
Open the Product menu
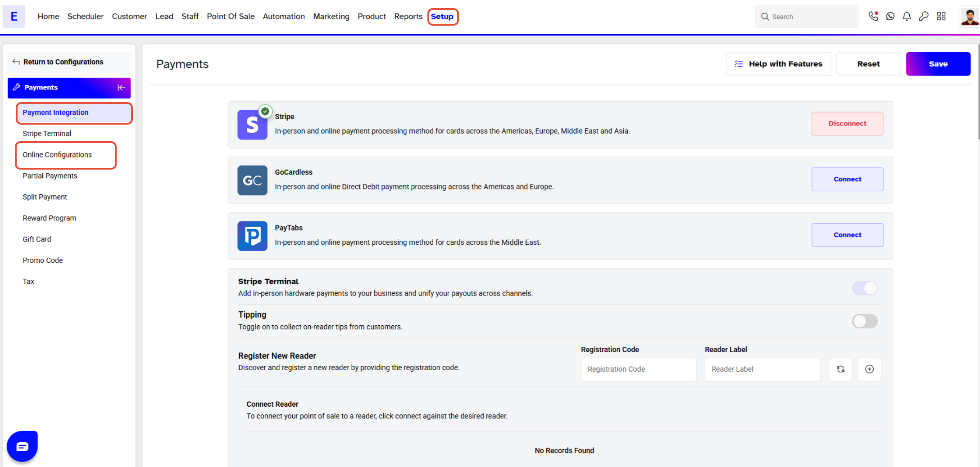372,16
